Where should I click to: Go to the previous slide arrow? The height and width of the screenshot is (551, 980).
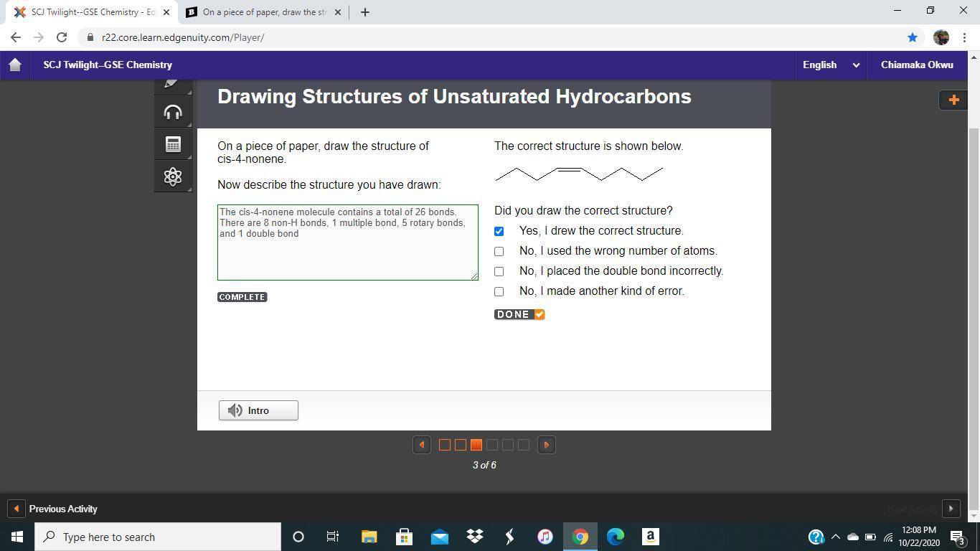(x=422, y=445)
